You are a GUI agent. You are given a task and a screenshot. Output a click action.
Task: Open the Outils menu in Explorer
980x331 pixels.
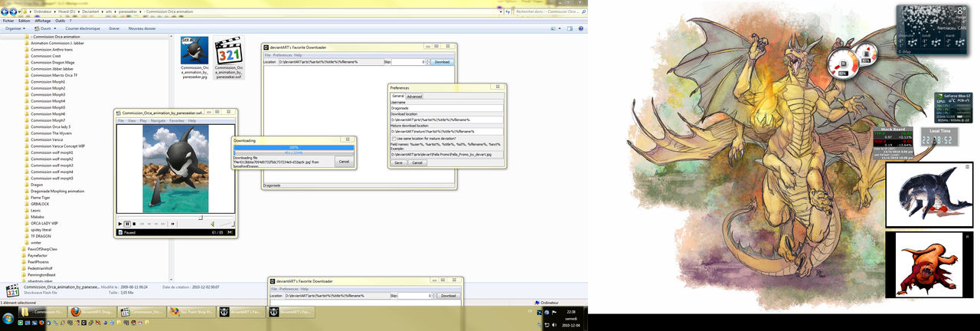[x=60, y=21]
